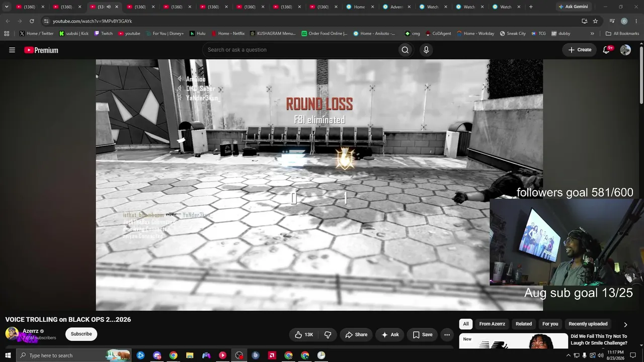Open the Chrome profile button
644x362 pixels.
(624, 21)
